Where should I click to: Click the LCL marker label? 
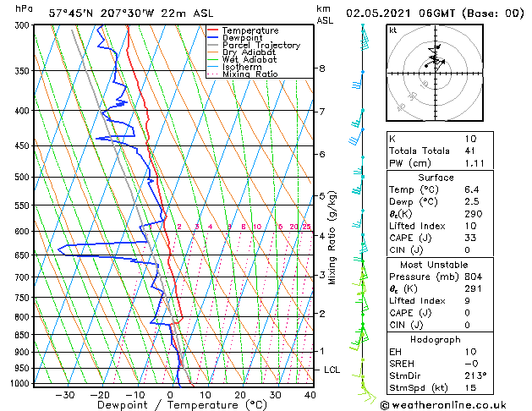[x=332, y=370]
